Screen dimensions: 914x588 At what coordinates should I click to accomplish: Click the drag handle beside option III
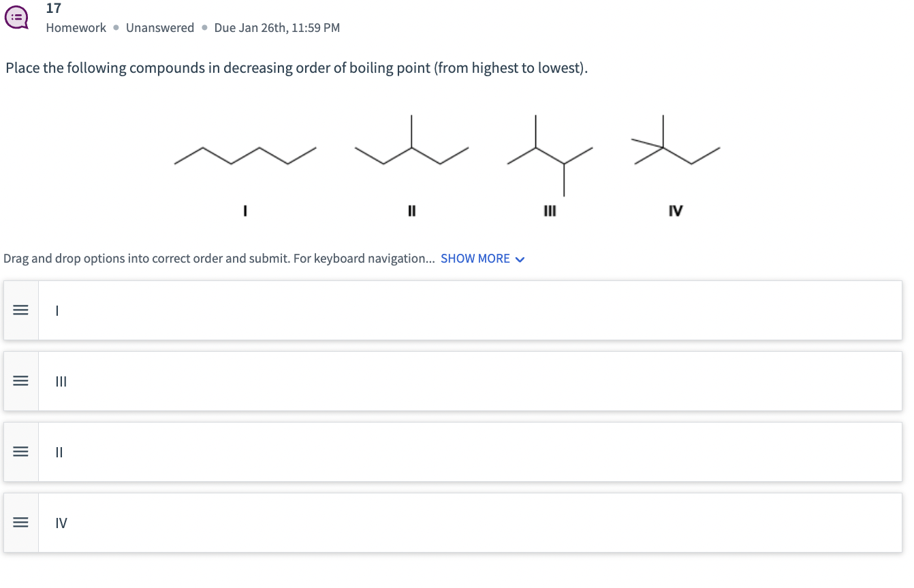[x=20, y=381]
